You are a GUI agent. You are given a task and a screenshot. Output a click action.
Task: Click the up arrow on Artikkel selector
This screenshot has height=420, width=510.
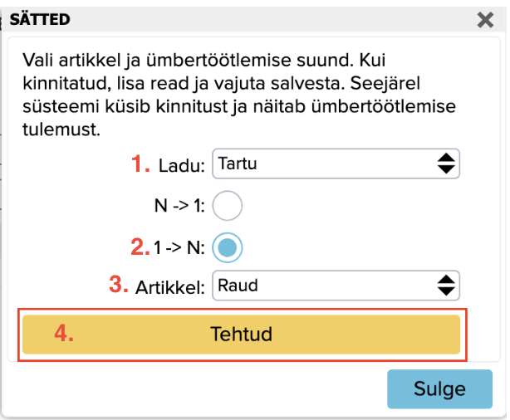pyautogui.click(x=446, y=280)
